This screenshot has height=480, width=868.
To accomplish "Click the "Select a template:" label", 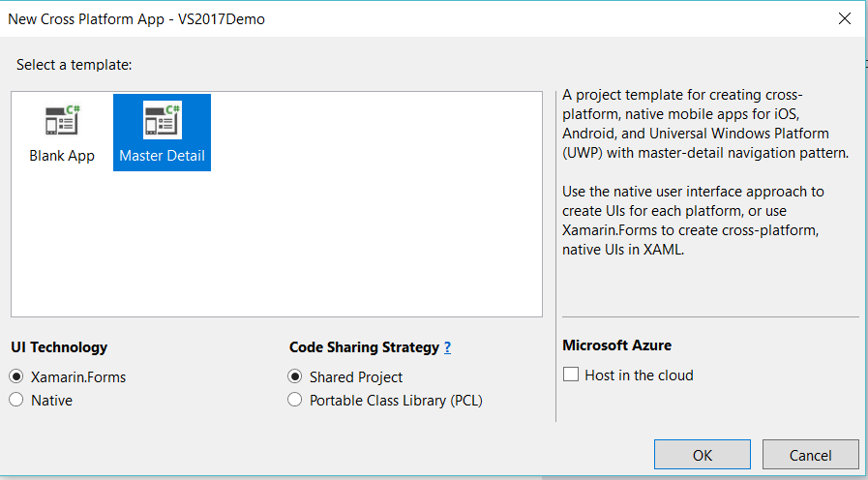I will click(x=75, y=65).
